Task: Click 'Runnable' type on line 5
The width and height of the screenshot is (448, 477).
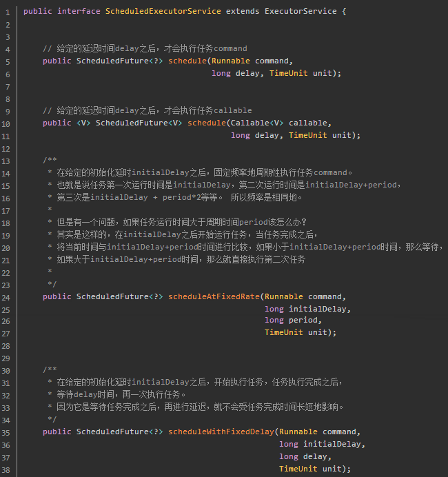Action: click(x=231, y=61)
